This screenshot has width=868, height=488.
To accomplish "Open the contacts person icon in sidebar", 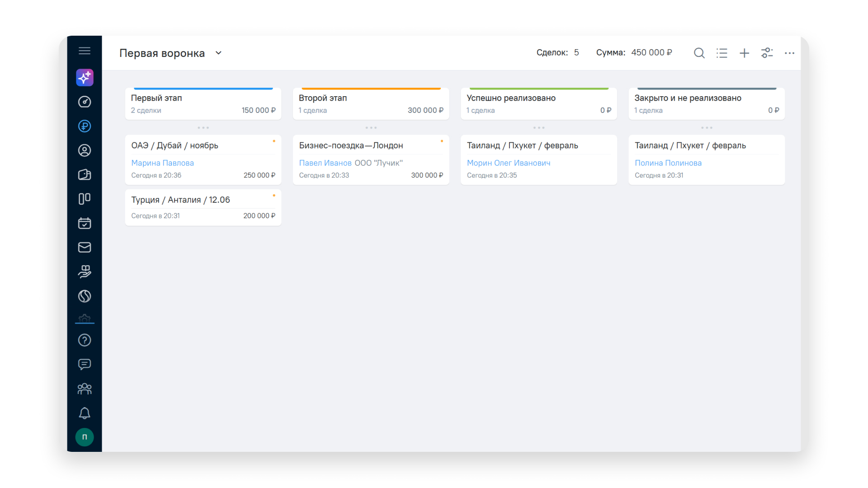I will pyautogui.click(x=85, y=150).
